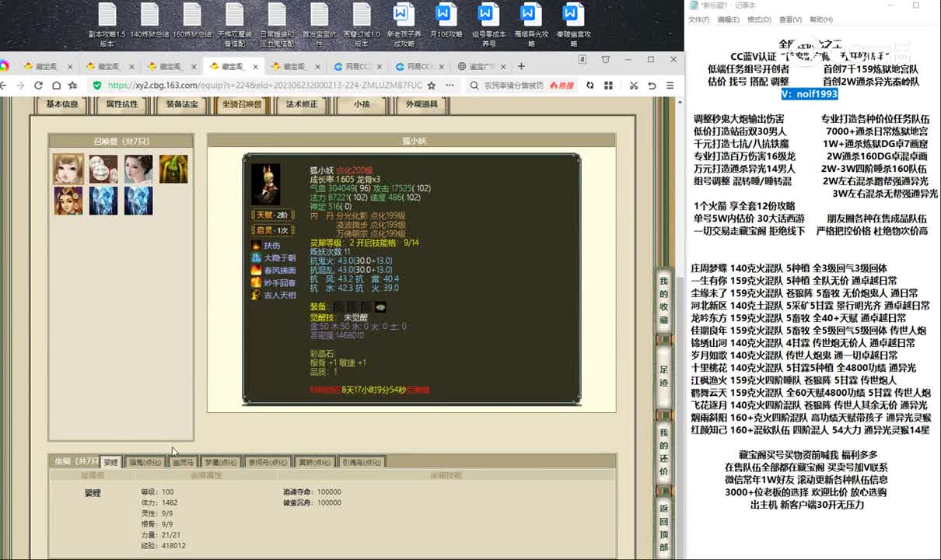The width and height of the screenshot is (941, 560).
Task: Open Notepad 编辑(E) menu
Action: (x=729, y=19)
